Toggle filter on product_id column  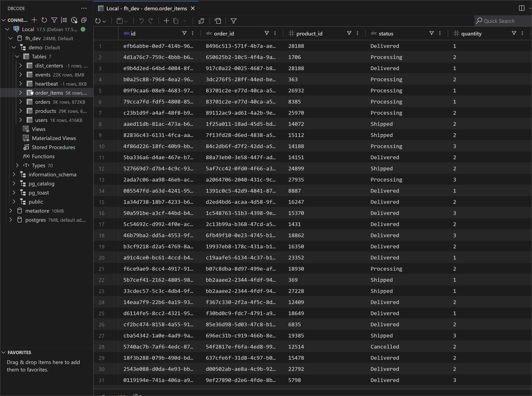pyautogui.click(x=349, y=33)
